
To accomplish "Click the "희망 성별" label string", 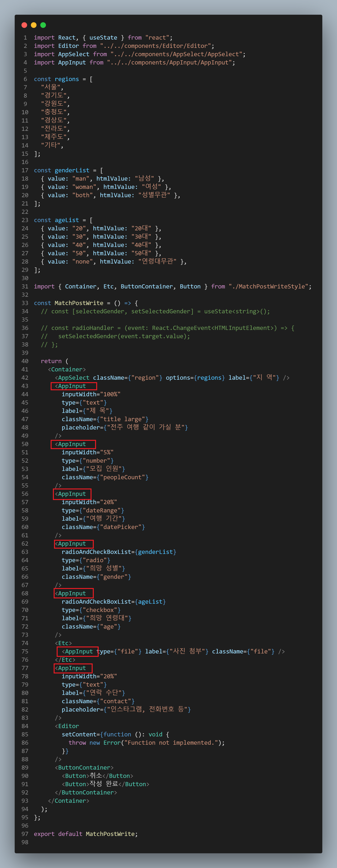I will [104, 568].
